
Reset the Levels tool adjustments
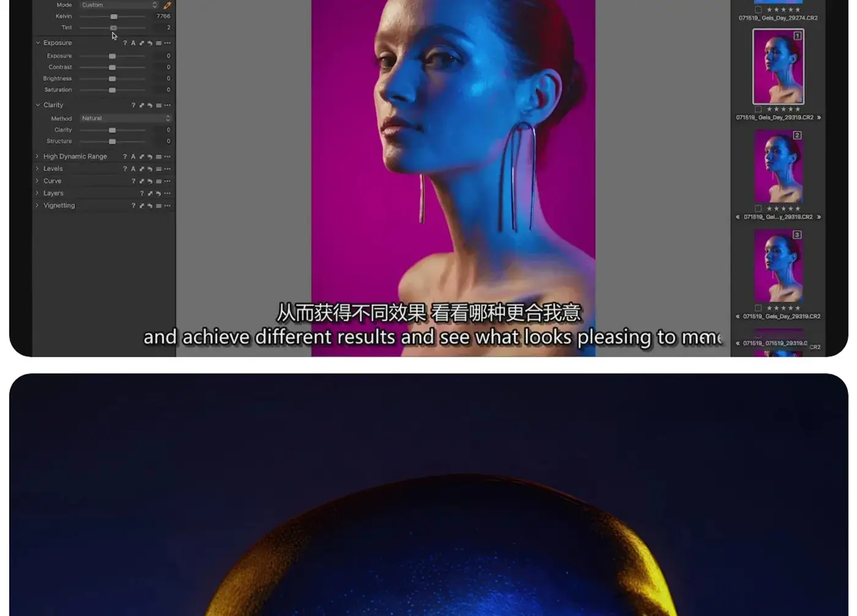[150, 169]
